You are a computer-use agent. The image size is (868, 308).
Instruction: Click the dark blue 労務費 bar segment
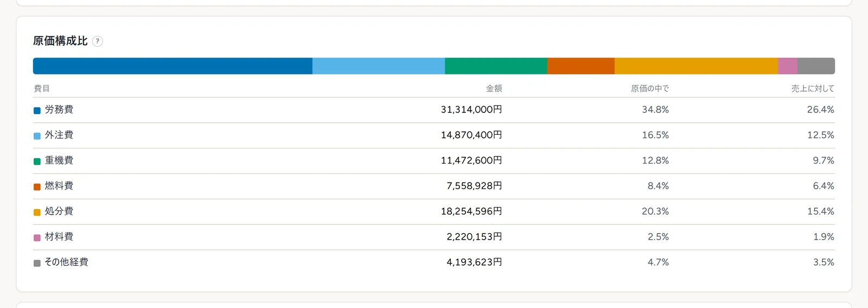[173, 66]
